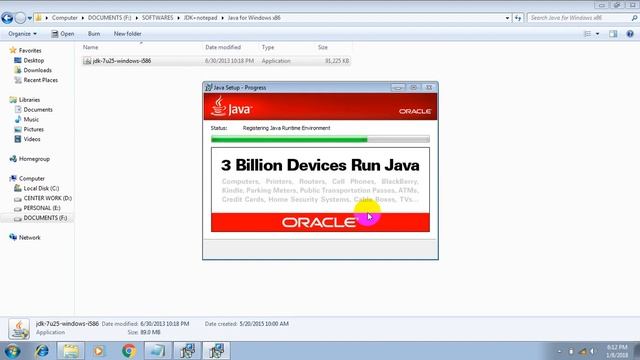Open Desktop under Favorites
Screen dimensions: 640x360
[x=33, y=60]
